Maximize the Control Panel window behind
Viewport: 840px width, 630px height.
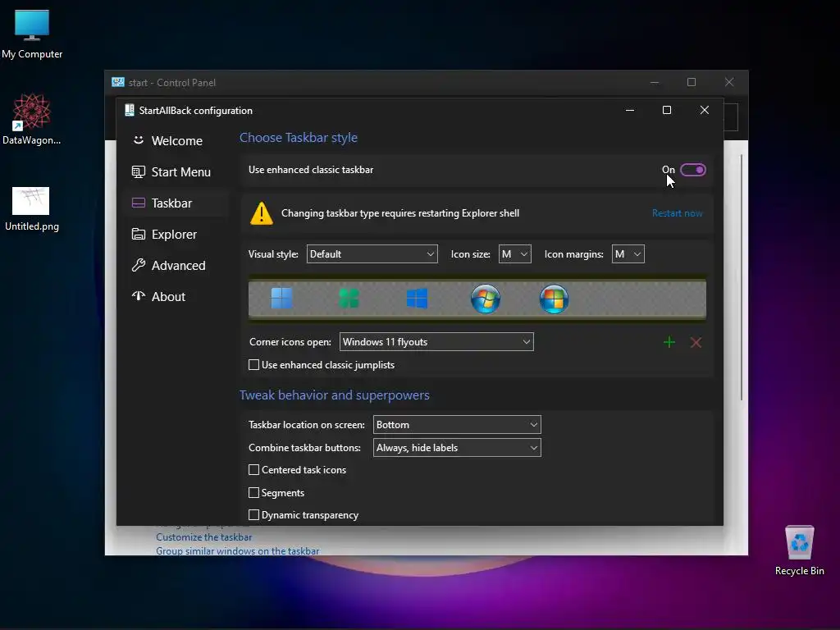click(x=692, y=82)
